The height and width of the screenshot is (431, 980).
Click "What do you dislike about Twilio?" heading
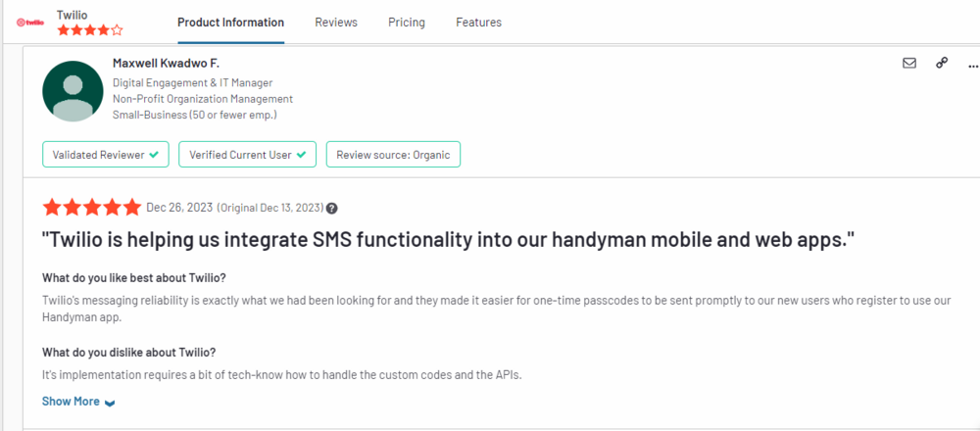click(128, 353)
